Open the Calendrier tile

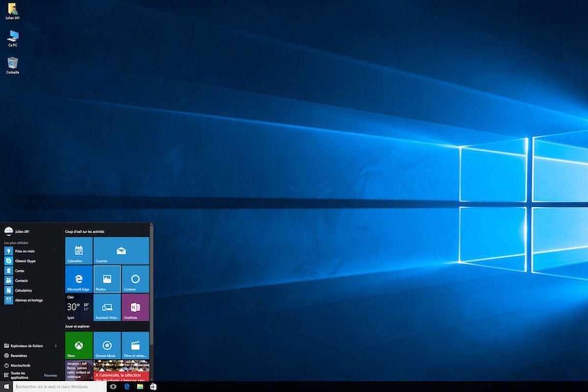(x=78, y=251)
